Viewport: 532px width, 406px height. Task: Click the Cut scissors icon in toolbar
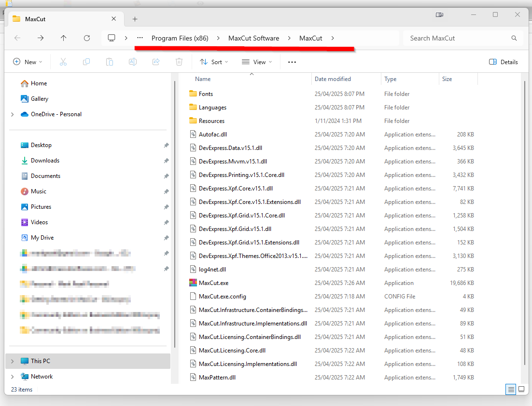click(63, 62)
